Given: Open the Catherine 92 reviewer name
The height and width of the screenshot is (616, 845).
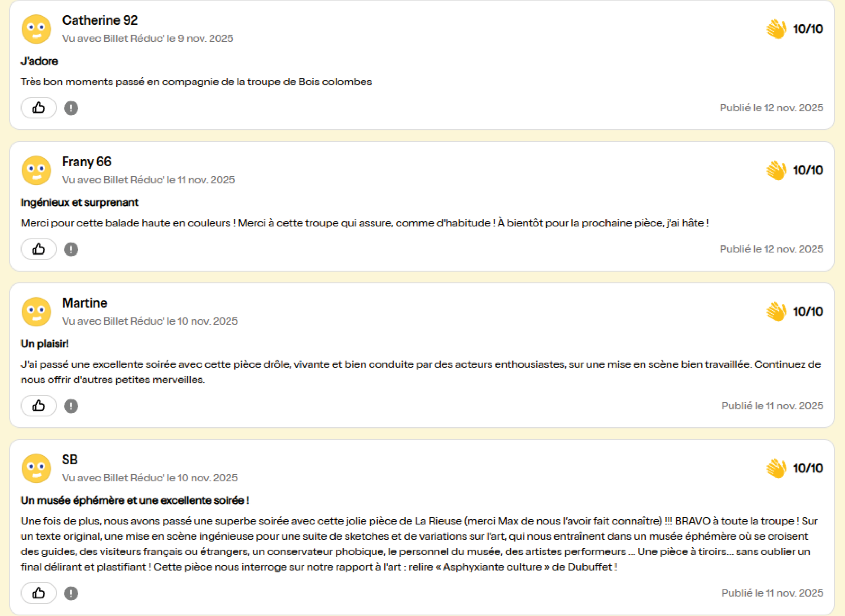Looking at the screenshot, I should (100, 20).
